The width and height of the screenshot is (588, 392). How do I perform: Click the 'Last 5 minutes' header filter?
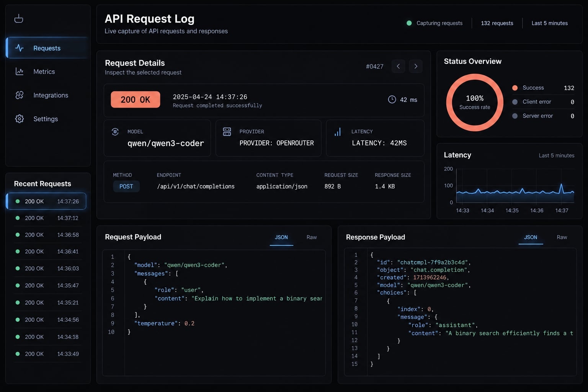pyautogui.click(x=550, y=23)
